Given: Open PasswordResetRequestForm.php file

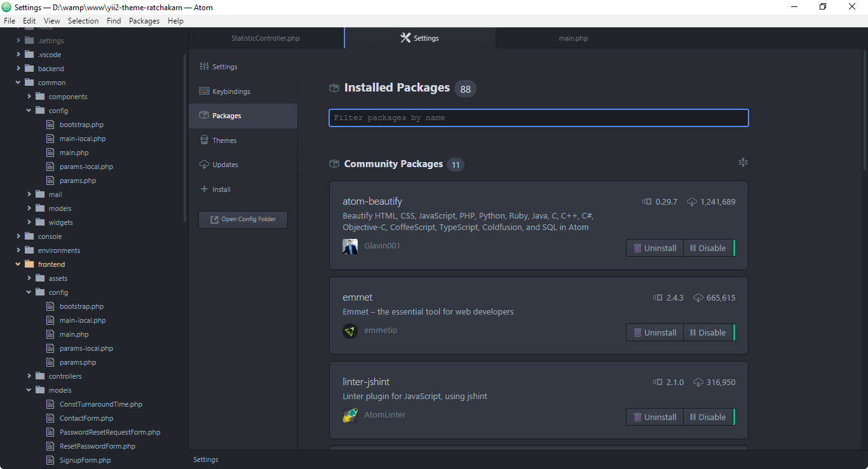Looking at the screenshot, I should pos(110,432).
